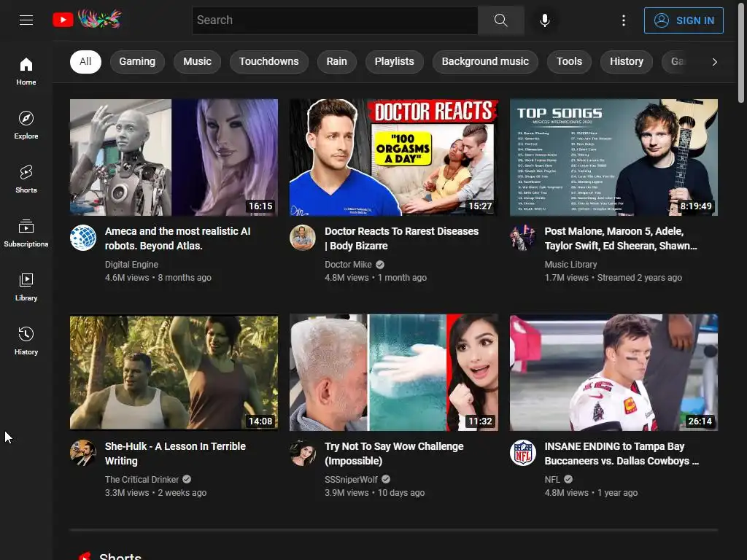Open Library in sidebar

pos(26,287)
